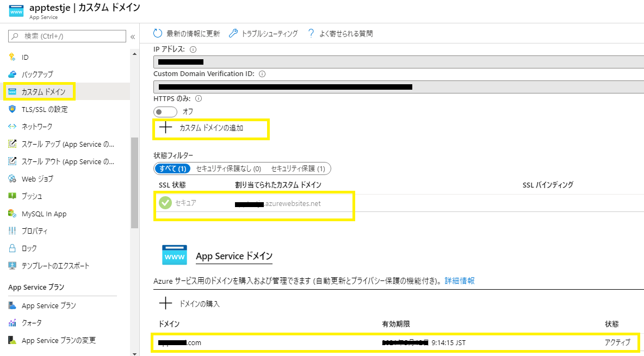Viewport: 644px width, 356px height.
Task: Select セキュリティ保護 (1) filter
Action: [x=298, y=168]
